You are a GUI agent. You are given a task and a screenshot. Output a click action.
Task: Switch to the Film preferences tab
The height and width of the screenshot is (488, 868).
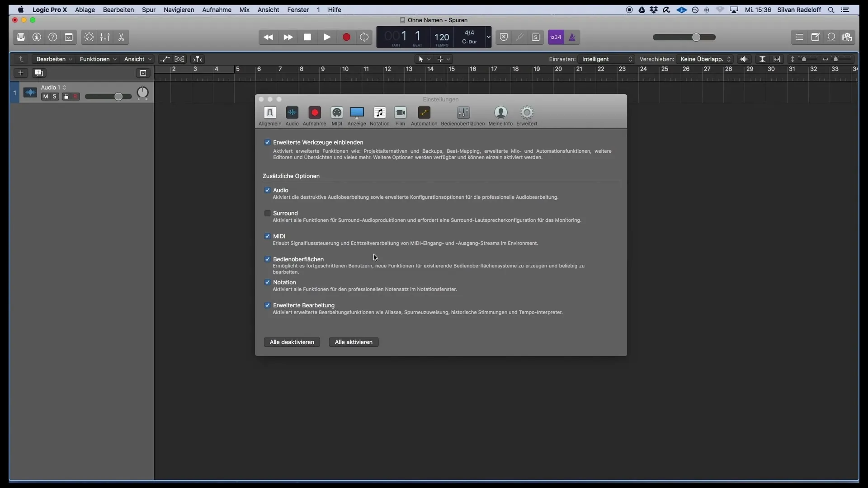point(400,116)
